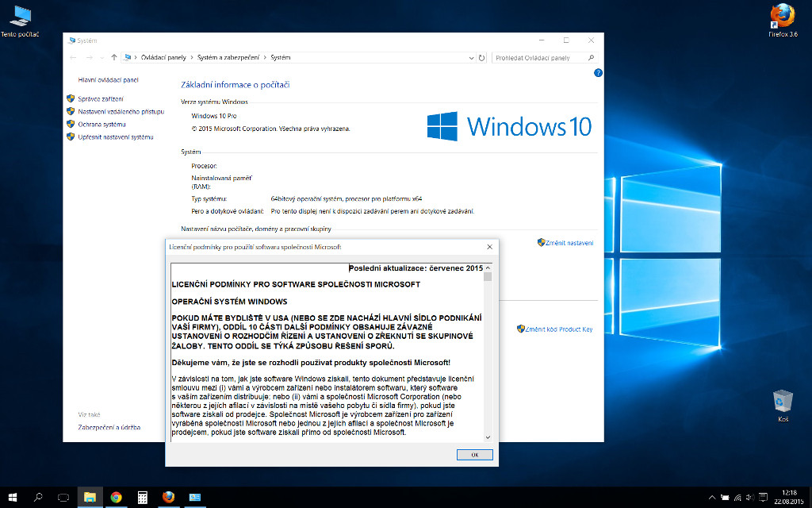Go up one level arrow
The width and height of the screenshot is (812, 508).
[114, 57]
